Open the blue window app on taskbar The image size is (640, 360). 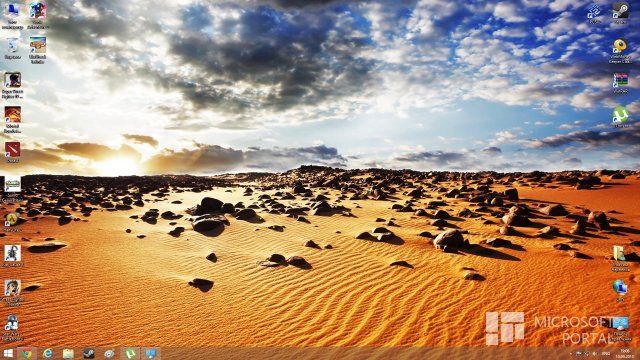pyautogui.click(x=151, y=354)
